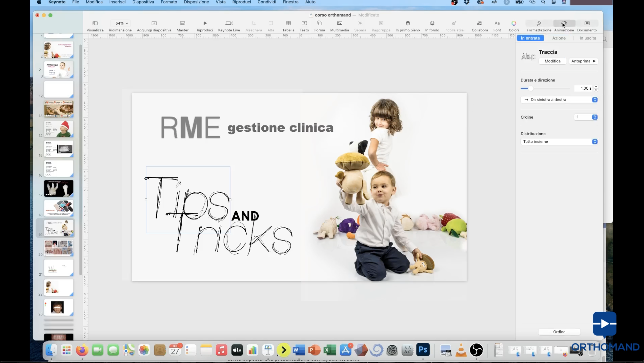Open the Formattazione inspector
The image size is (644, 363).
[539, 23]
